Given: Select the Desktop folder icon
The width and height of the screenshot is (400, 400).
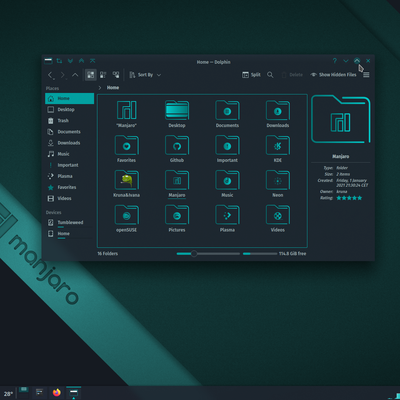Looking at the screenshot, I should click(177, 110).
